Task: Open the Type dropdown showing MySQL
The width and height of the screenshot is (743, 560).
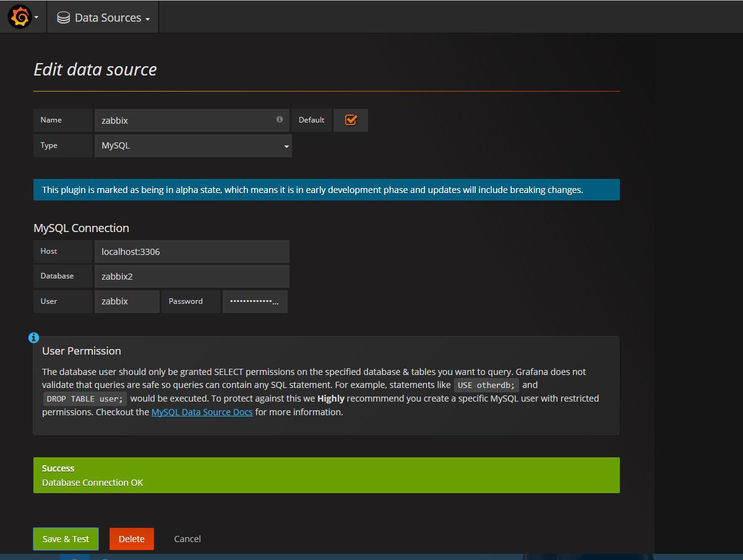Action: 193,145
